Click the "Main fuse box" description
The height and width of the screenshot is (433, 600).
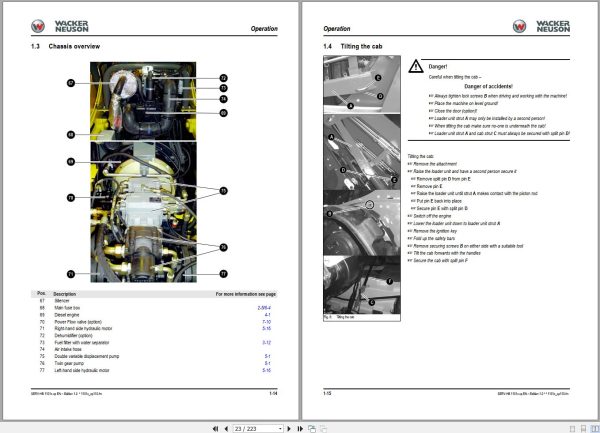(x=67, y=308)
